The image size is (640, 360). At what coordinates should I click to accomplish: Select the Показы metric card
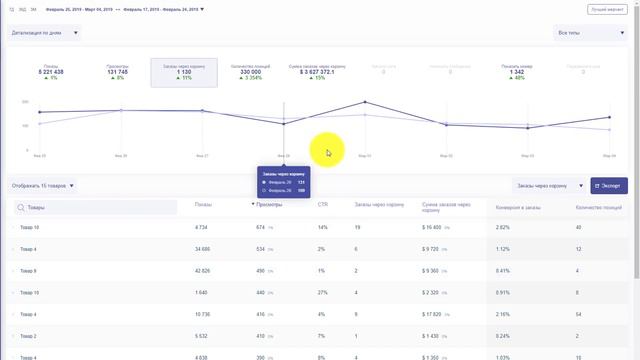[51, 72]
